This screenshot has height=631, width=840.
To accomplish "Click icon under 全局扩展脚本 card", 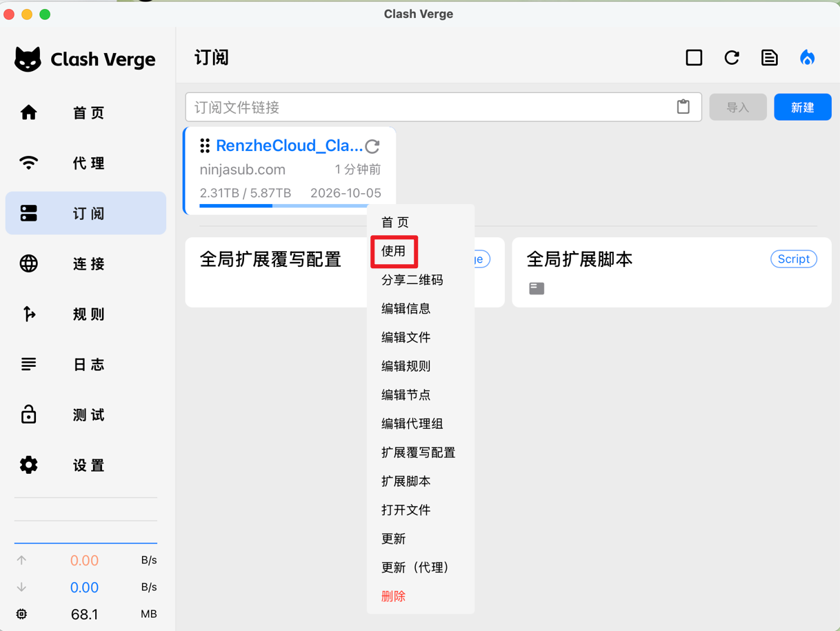I will [537, 288].
